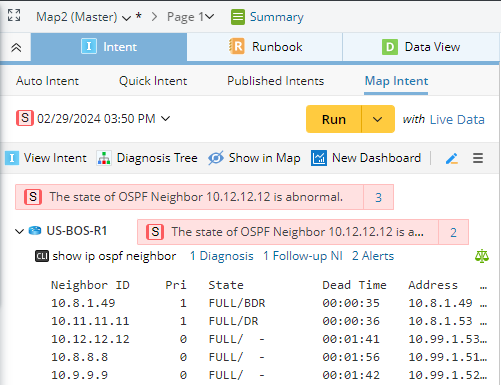Click neighbor ID 10.11.11.11
The image size is (501, 385).
tap(90, 321)
